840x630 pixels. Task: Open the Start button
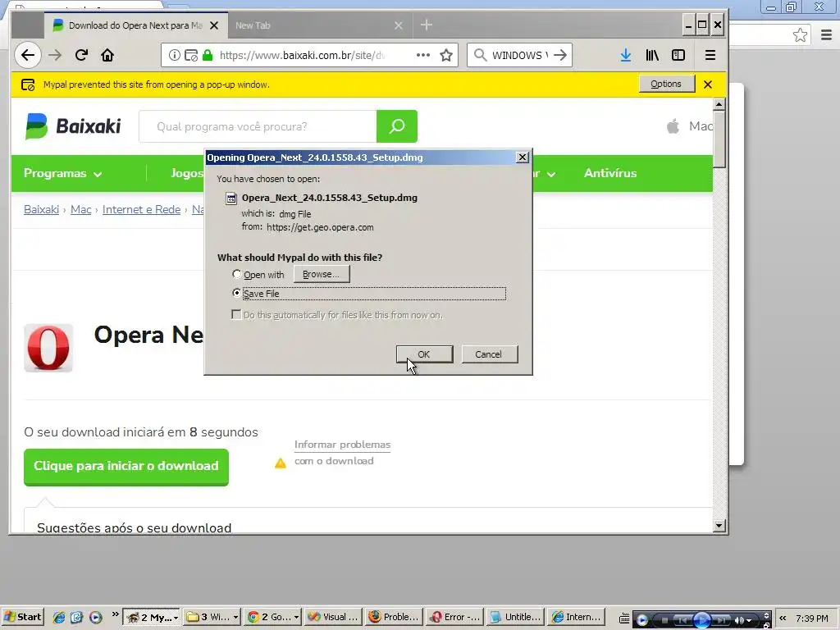pyautogui.click(x=22, y=617)
